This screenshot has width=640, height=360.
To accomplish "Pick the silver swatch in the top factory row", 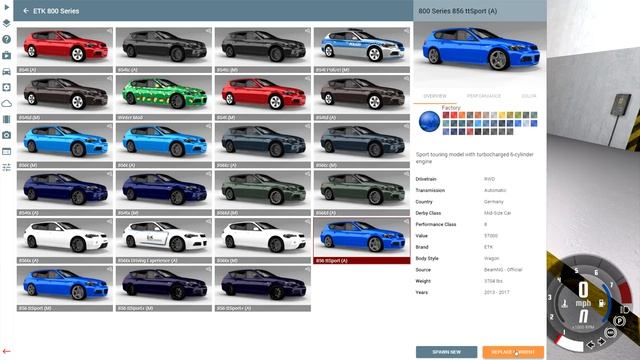I will click(494, 115).
